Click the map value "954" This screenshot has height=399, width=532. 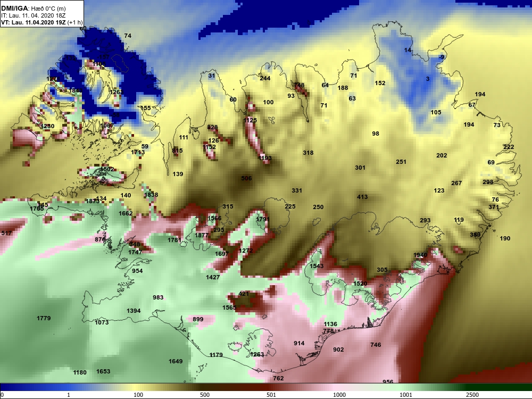coord(137,271)
